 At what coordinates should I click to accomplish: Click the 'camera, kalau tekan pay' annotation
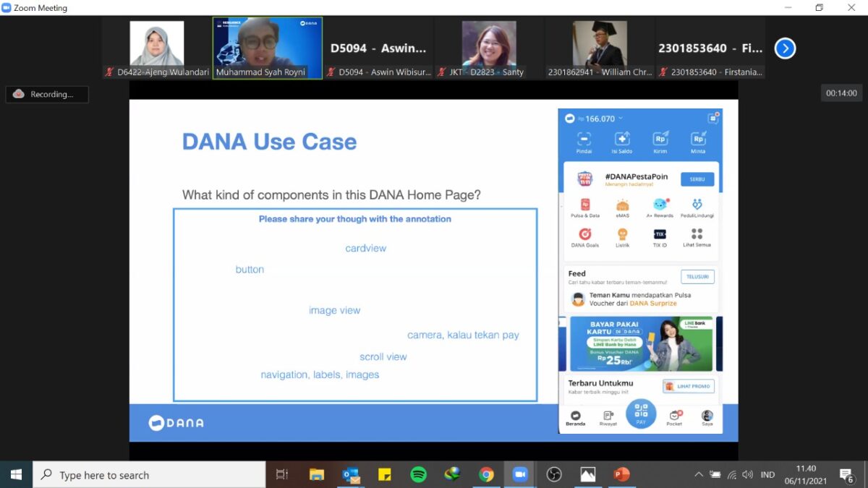pyautogui.click(x=464, y=335)
